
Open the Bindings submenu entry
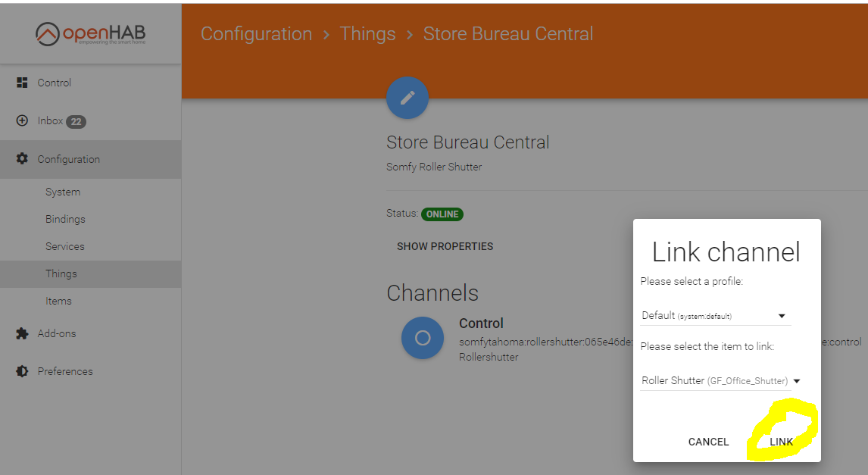click(91, 219)
